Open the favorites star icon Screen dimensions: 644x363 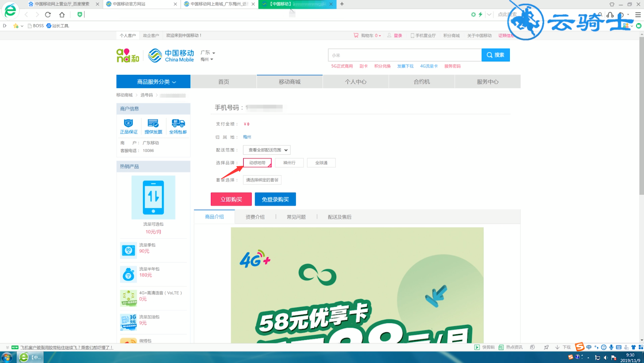pos(16,26)
